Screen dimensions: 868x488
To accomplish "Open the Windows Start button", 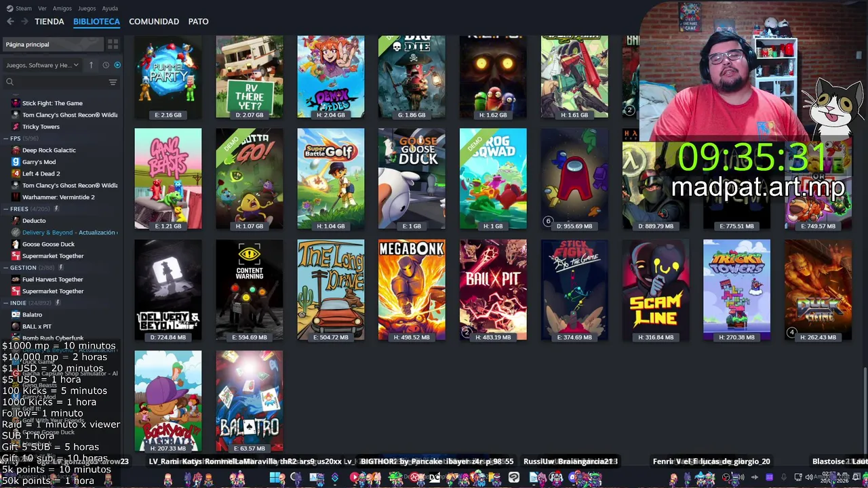I will tap(274, 478).
